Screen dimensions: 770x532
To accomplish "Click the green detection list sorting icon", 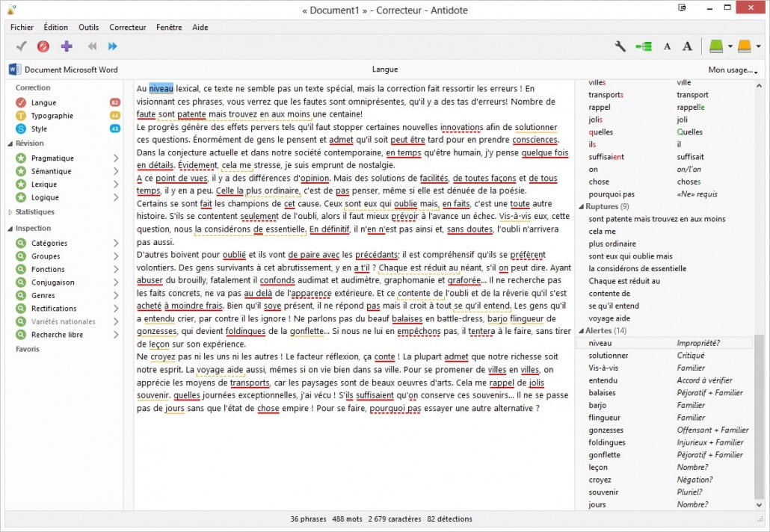I will pos(643,46).
